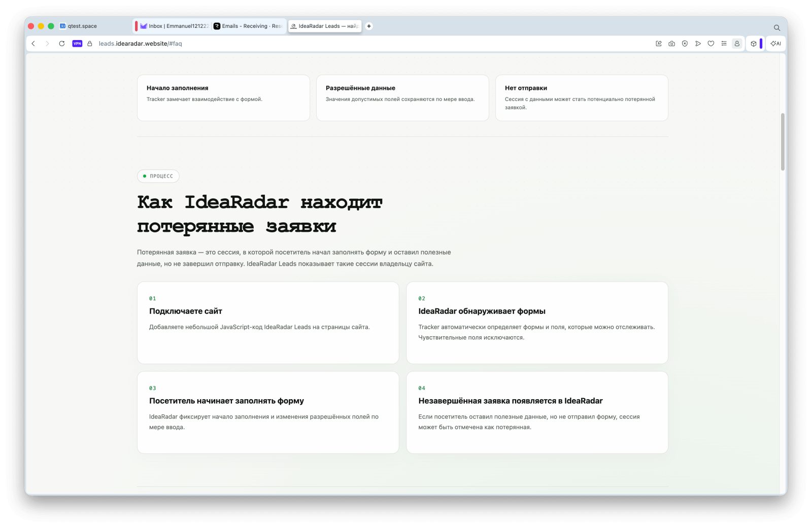Click text starting 'Если посетитель оставил полезные данные'

(x=529, y=422)
